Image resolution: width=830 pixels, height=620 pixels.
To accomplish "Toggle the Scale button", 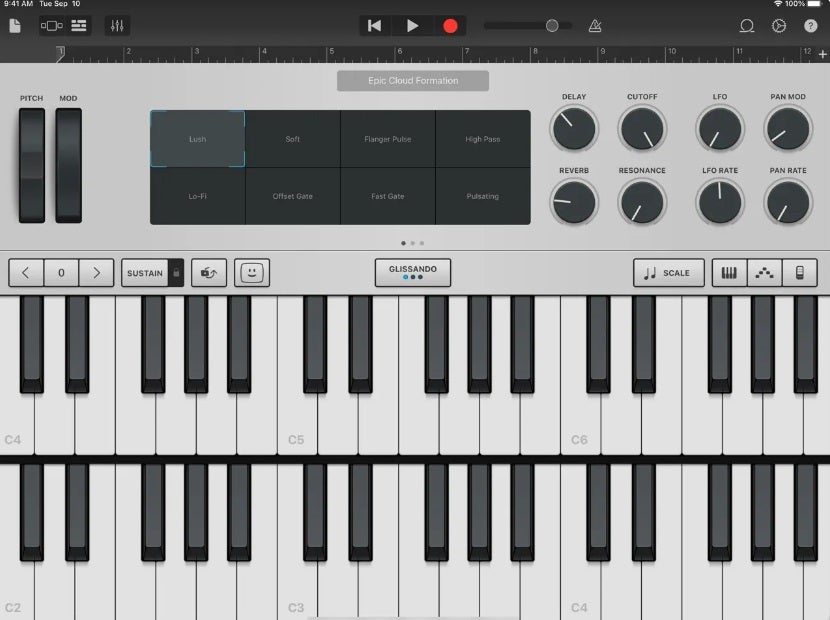I will (x=669, y=273).
